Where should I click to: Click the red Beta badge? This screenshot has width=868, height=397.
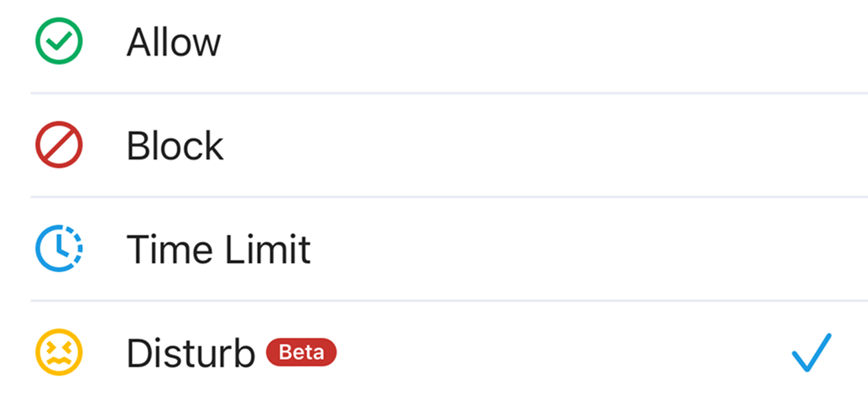point(301,353)
